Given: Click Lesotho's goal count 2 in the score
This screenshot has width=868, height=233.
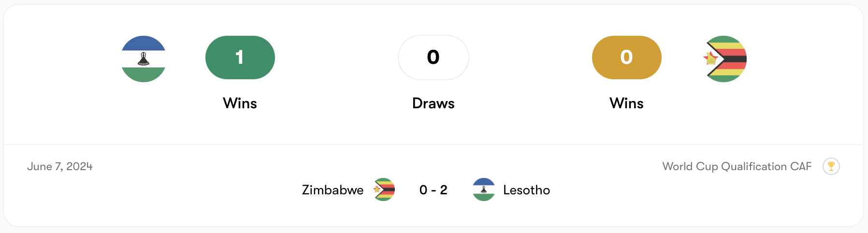Looking at the screenshot, I should tap(444, 190).
